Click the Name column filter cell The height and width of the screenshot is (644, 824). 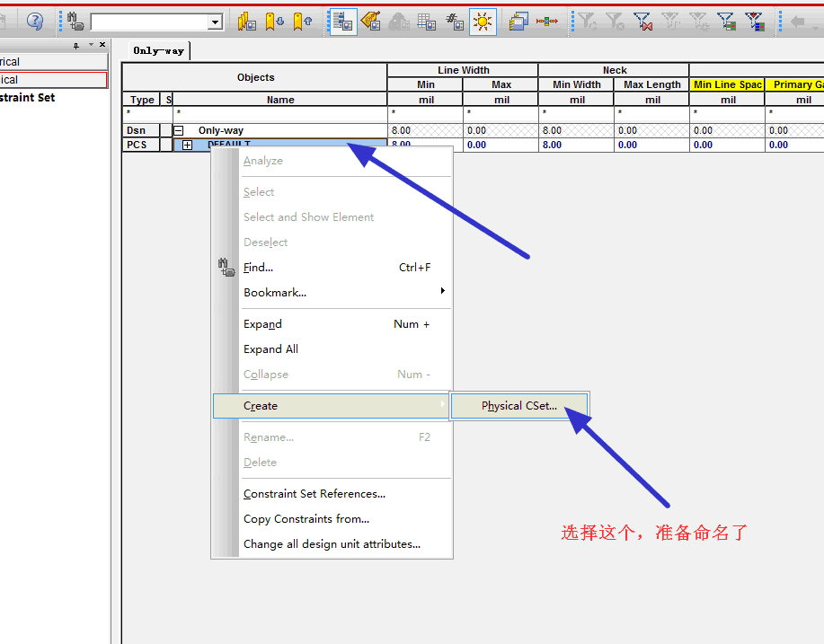[279, 115]
